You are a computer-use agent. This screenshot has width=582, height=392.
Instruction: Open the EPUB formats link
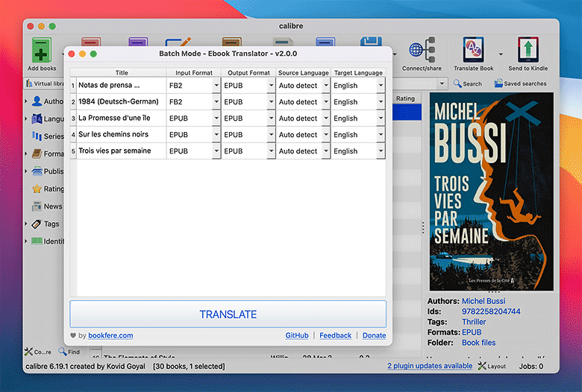(x=472, y=332)
